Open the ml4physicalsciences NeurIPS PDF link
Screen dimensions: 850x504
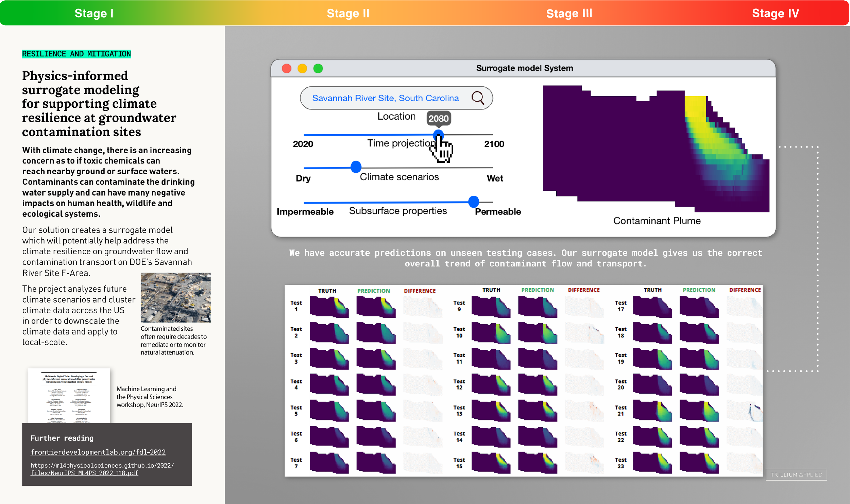102,469
